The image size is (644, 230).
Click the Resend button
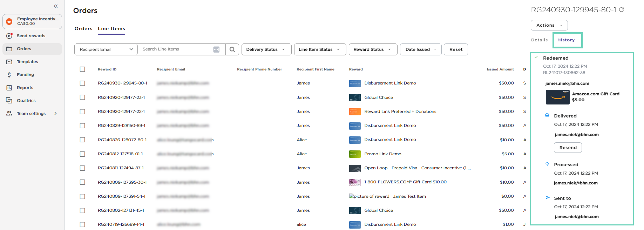pyautogui.click(x=568, y=148)
